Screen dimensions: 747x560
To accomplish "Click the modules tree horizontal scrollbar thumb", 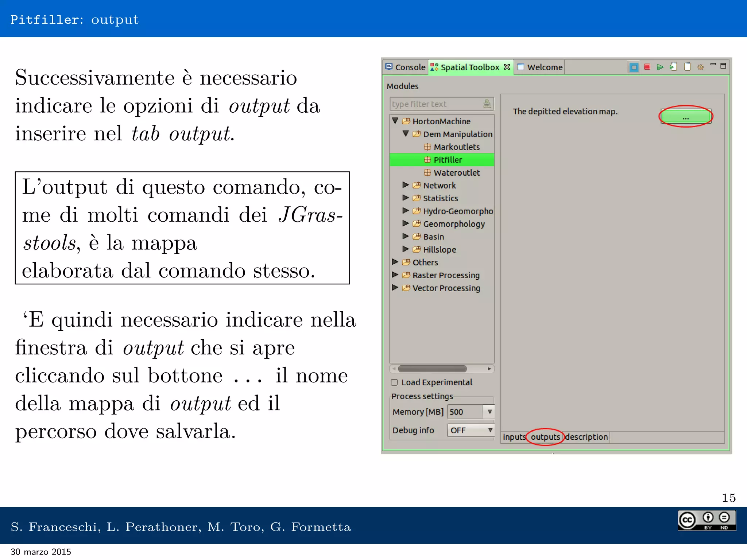I will pos(432,369).
